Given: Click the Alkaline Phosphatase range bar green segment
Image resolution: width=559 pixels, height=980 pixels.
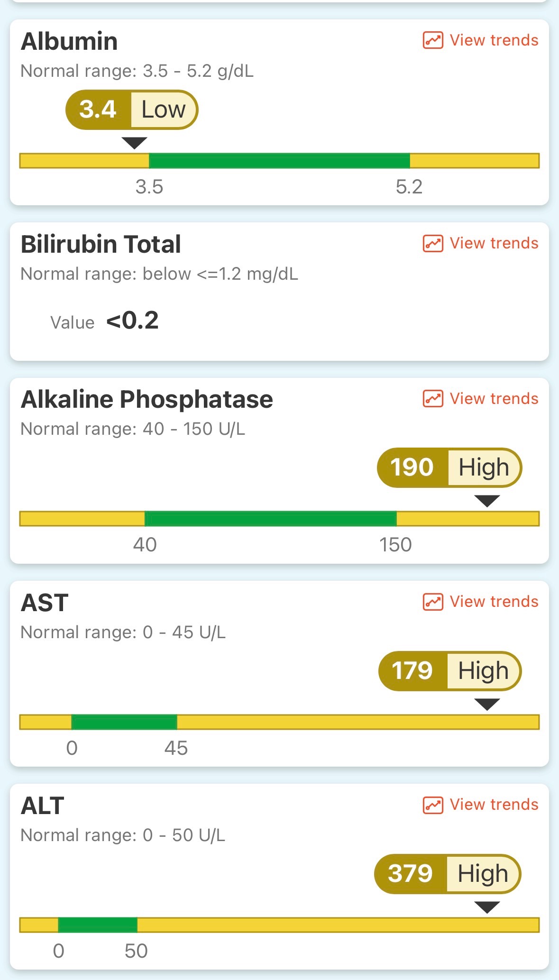Looking at the screenshot, I should coord(270,519).
